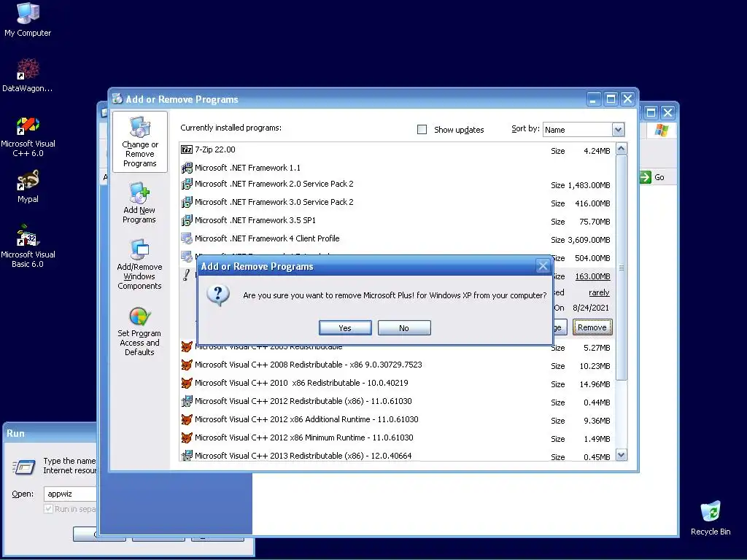Select Visual C++ 2012 Redistributable (x86) icon
This screenshot has width=747, height=560.
click(186, 401)
